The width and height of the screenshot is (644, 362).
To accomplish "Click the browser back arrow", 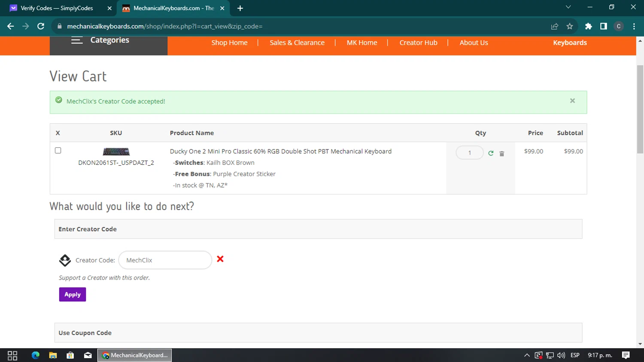I will click(x=11, y=26).
